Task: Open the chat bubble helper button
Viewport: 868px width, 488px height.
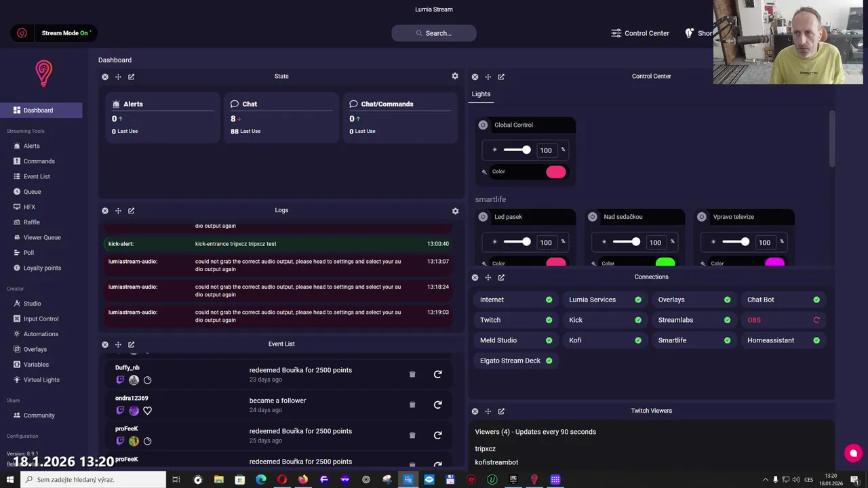Action: [x=853, y=453]
